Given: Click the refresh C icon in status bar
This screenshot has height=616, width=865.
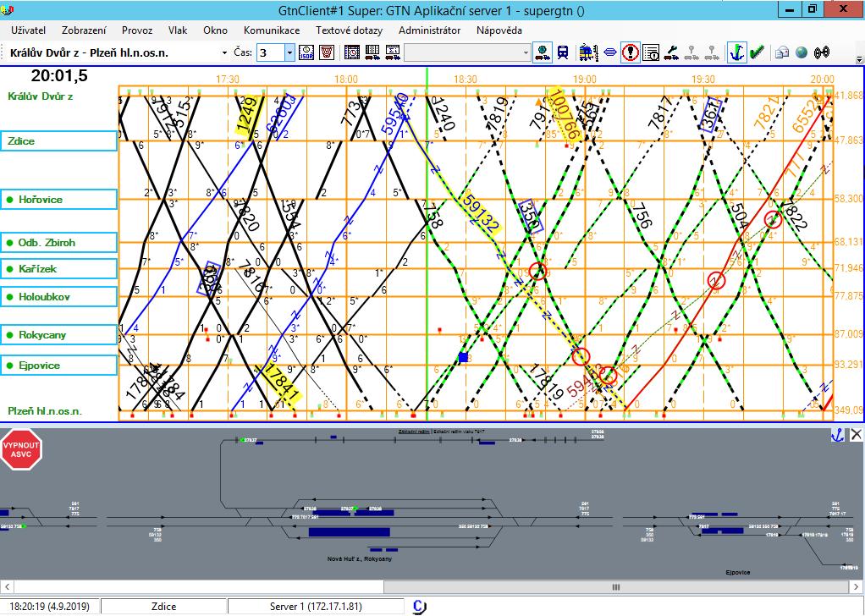Looking at the screenshot, I should click(x=419, y=607).
